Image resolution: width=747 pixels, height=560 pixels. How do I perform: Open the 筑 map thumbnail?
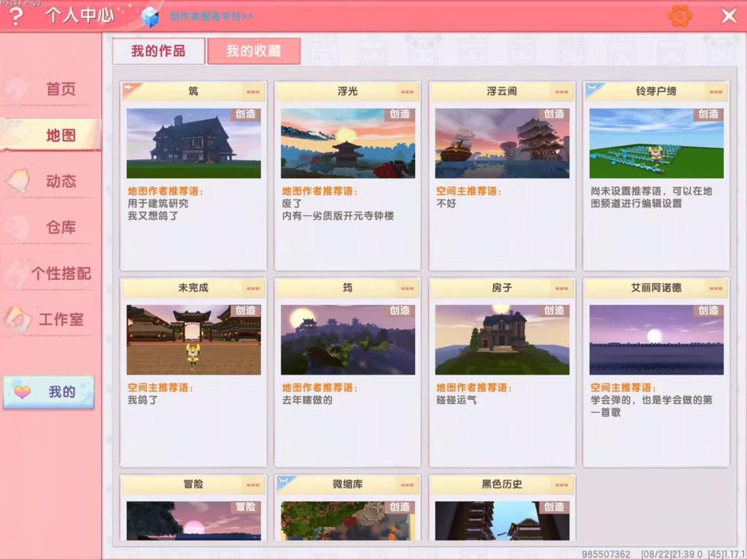pos(194,143)
